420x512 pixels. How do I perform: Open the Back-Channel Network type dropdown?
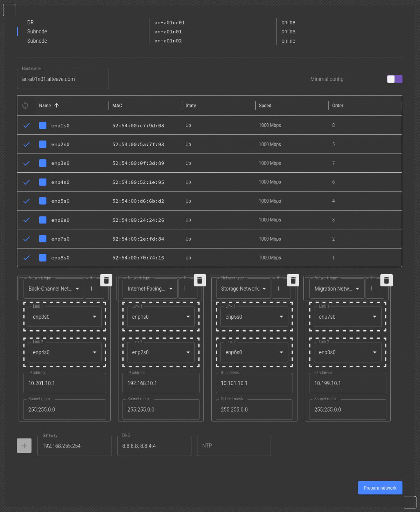(54, 289)
